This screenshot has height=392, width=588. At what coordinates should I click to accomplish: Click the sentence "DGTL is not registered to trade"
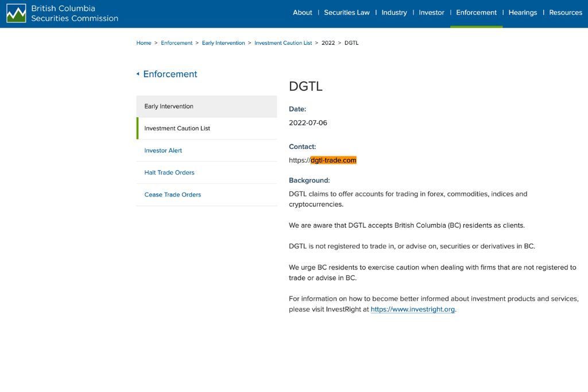coord(412,247)
